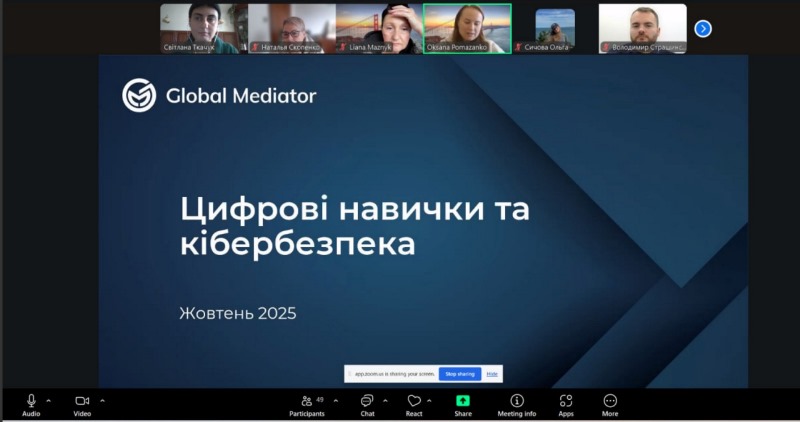Click the green Share screen icon

(x=463, y=401)
